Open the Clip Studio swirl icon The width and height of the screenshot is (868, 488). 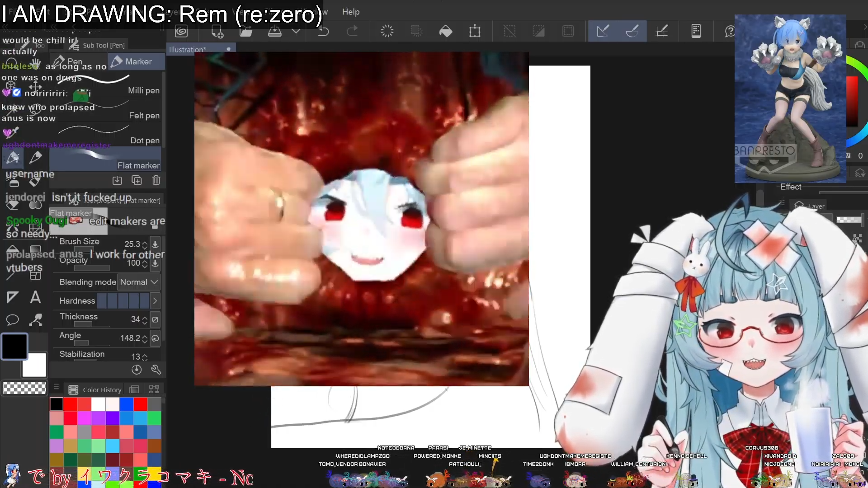(181, 32)
